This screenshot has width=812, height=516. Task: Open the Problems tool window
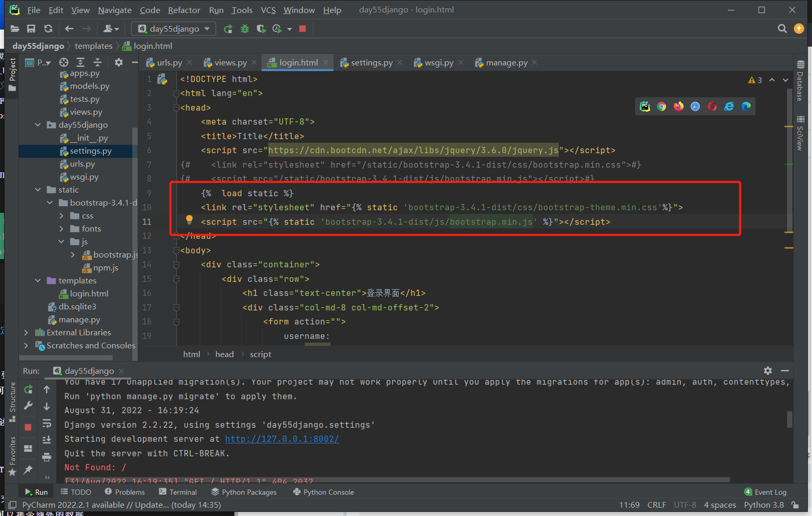click(x=125, y=492)
